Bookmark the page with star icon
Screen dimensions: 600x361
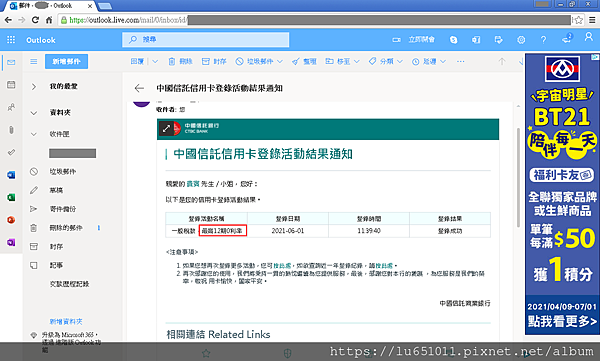coord(579,20)
